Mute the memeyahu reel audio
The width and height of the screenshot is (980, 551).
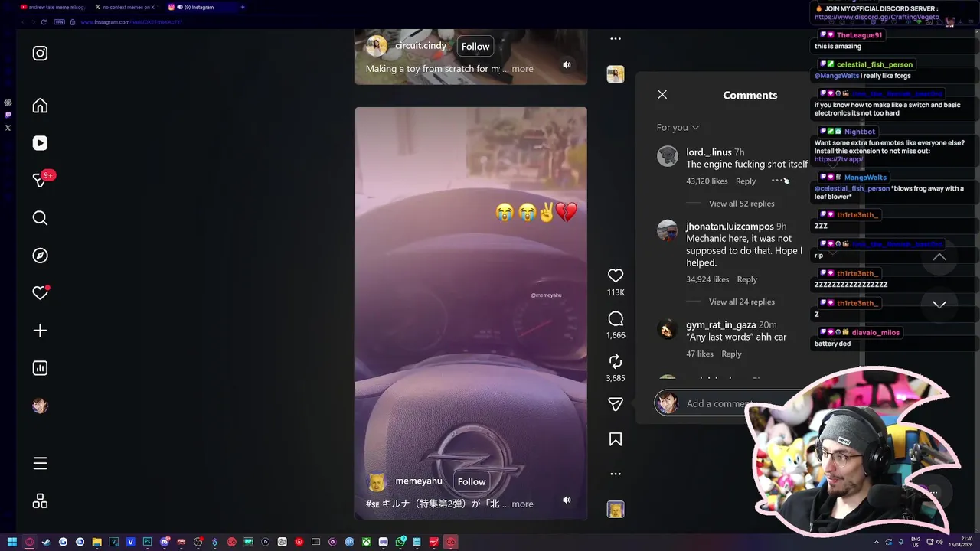pyautogui.click(x=567, y=500)
